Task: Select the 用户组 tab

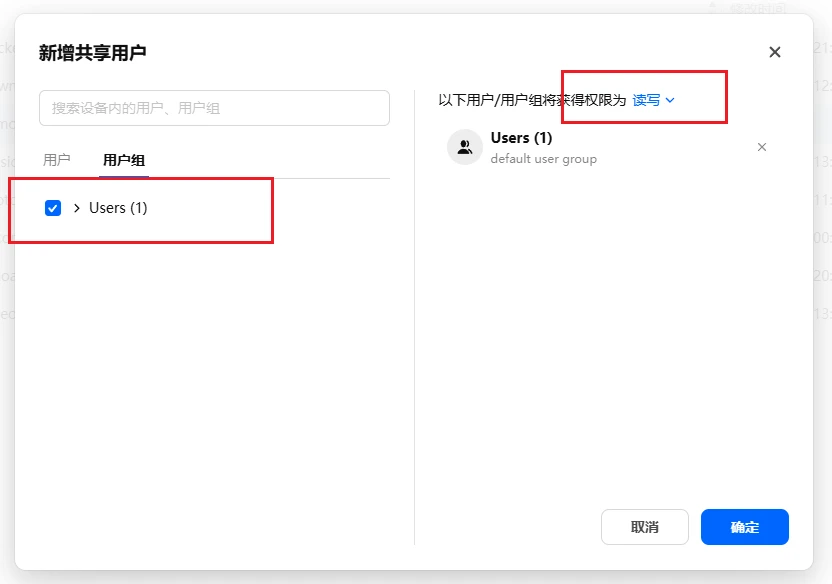Action: pos(124,160)
